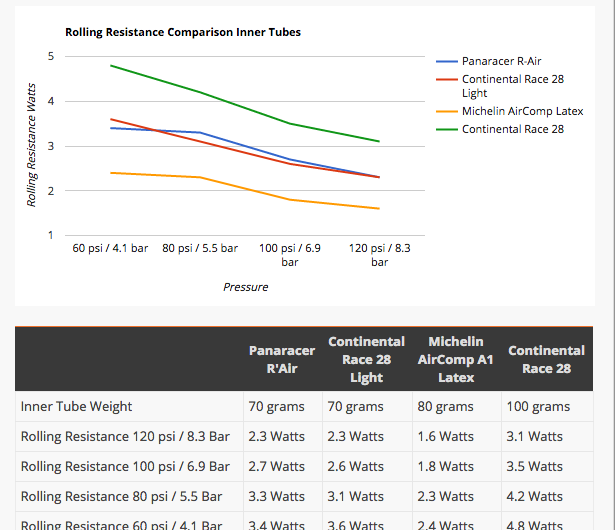
Task: Select the legend label 'Continental Race 28'
Action: tap(513, 129)
